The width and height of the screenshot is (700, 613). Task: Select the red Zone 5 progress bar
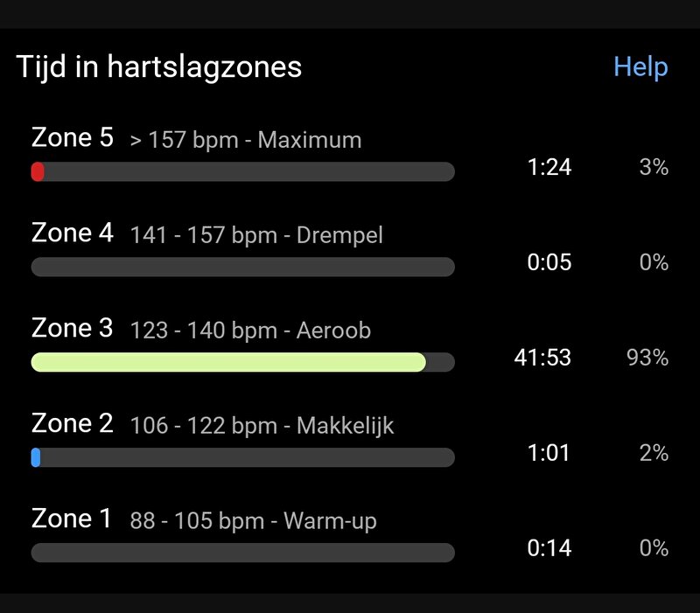[x=243, y=171]
